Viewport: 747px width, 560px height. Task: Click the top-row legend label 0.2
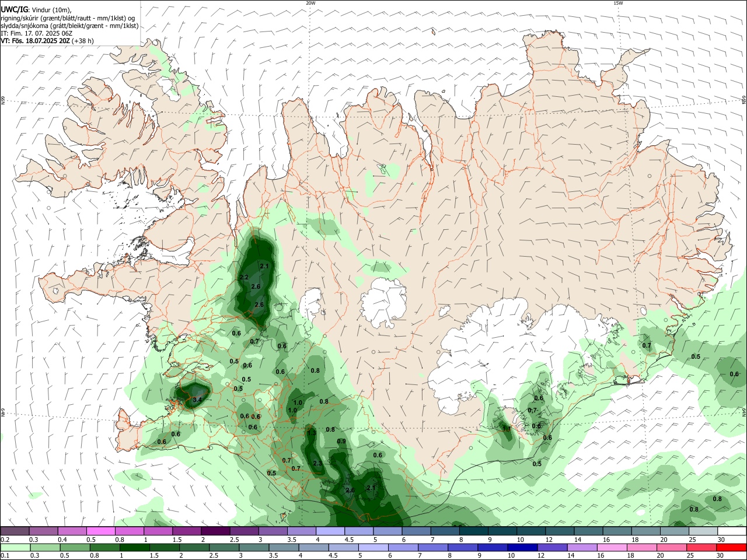click(5, 539)
